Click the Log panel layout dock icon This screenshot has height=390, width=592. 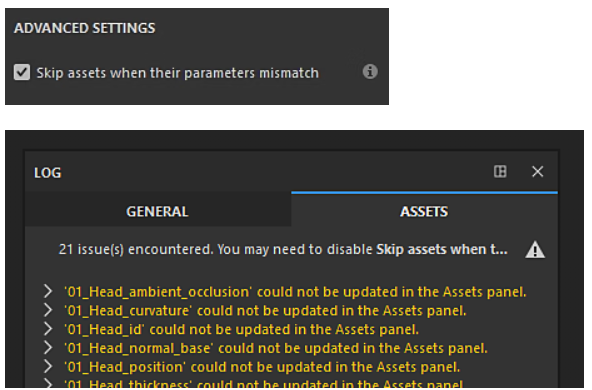point(500,171)
